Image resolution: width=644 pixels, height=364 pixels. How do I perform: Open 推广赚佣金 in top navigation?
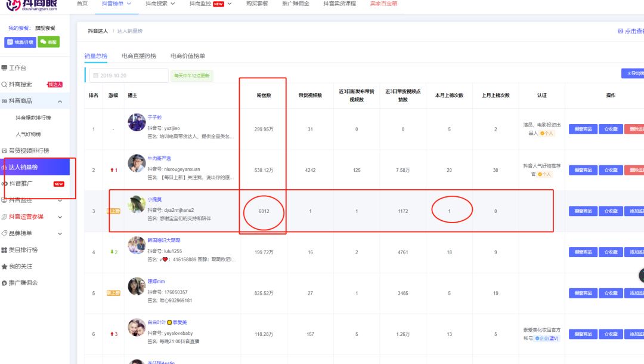pos(295,4)
